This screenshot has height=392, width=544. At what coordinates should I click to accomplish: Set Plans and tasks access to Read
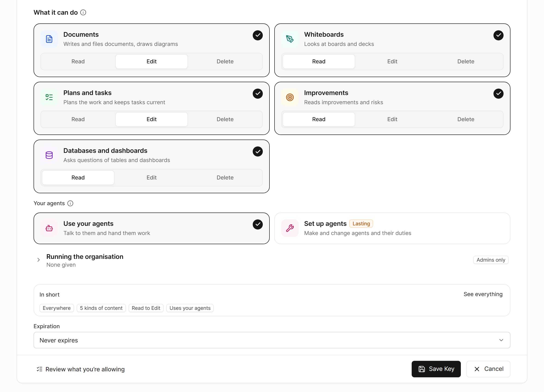[x=78, y=119]
